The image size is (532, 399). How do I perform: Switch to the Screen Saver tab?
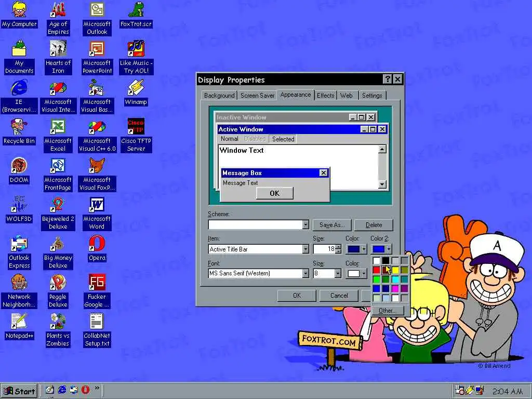pos(258,96)
